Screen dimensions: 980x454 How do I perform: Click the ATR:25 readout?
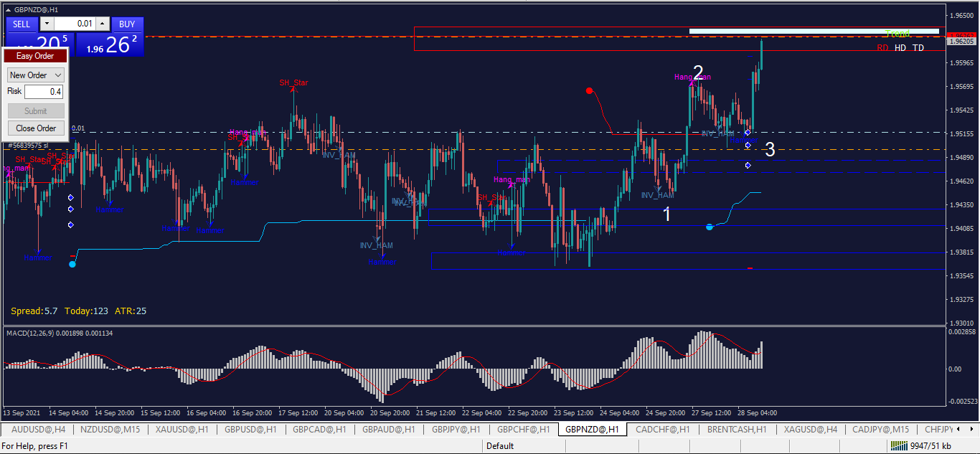(x=131, y=311)
